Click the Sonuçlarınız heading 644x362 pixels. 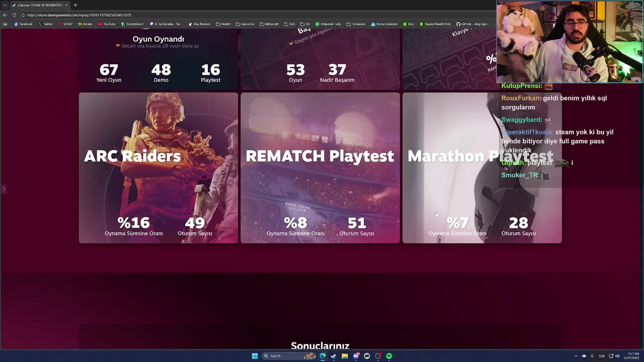pos(320,345)
